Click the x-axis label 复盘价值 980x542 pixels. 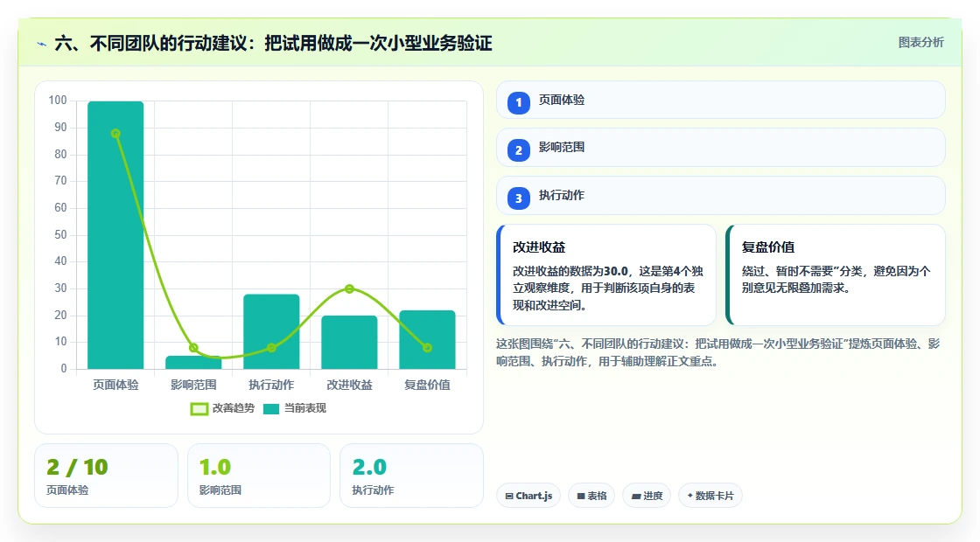(428, 385)
